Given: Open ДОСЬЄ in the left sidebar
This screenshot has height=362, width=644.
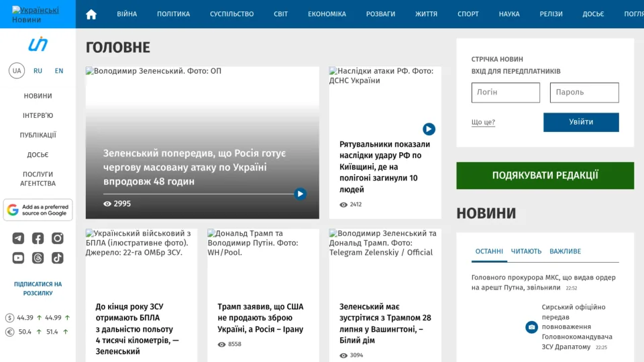Looking at the screenshot, I should point(38,155).
